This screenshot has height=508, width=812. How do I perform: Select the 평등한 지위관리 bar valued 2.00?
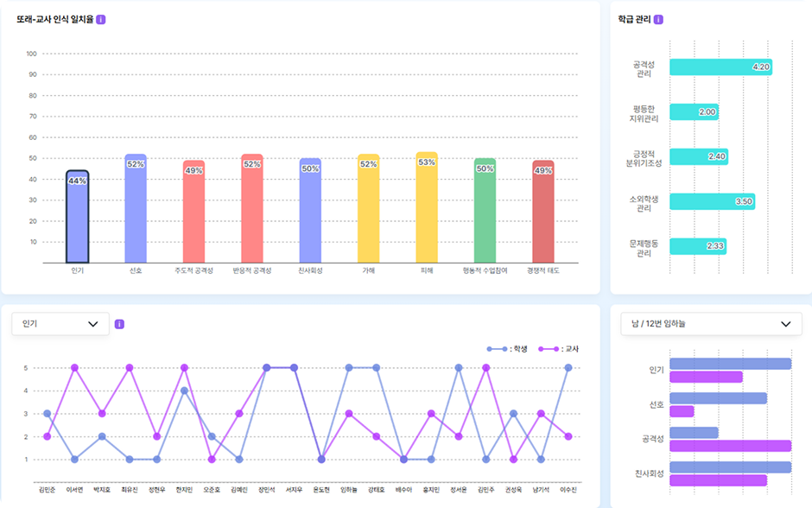tap(694, 112)
